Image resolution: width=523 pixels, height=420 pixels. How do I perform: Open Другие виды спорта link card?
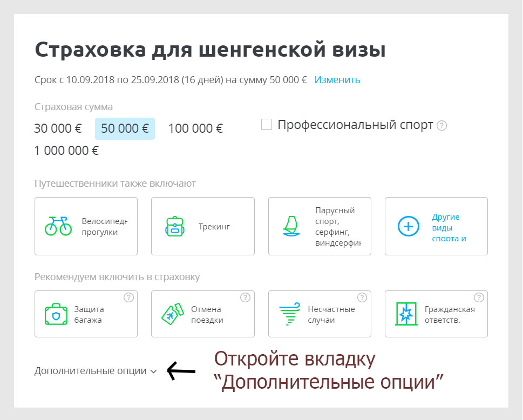pos(436,226)
